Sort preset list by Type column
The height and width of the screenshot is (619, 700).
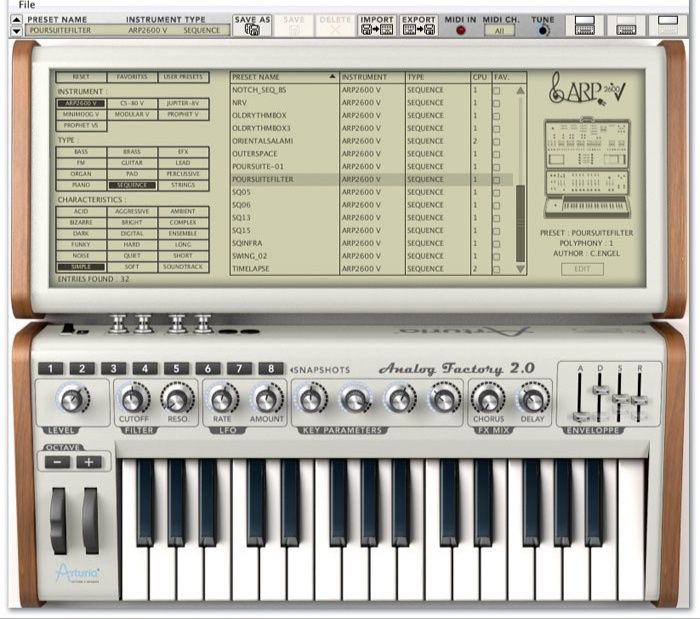point(438,77)
